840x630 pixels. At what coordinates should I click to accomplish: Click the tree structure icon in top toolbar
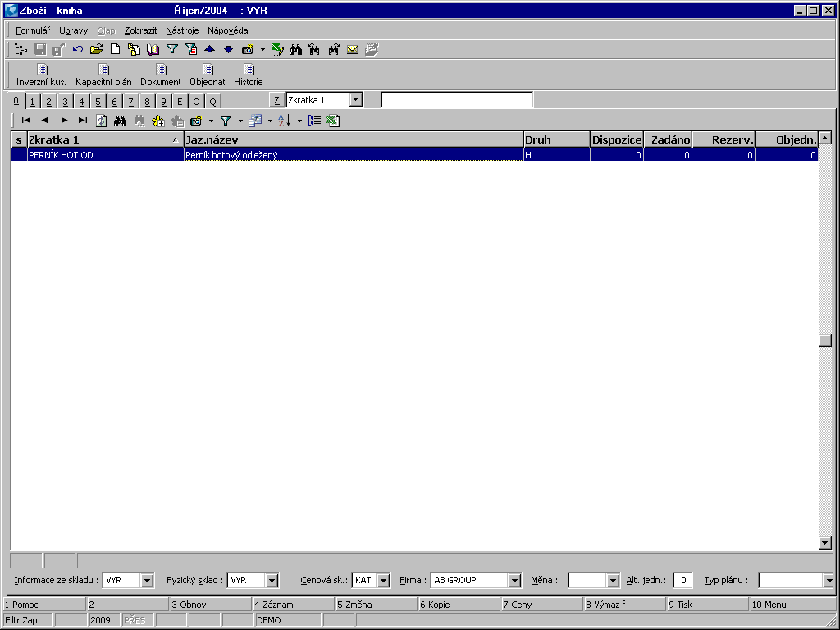tap(21, 49)
